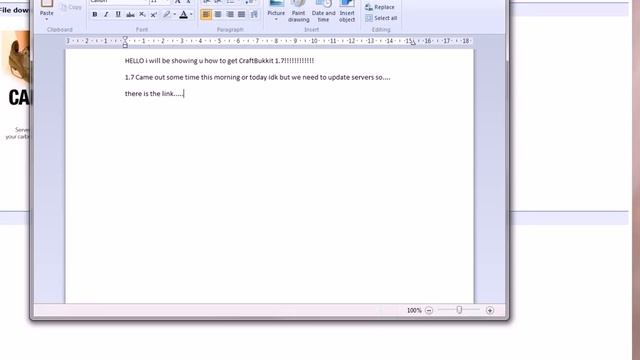Viewport: 640px width, 360px height.
Task: Open the font size combo box
Action: pos(160,1)
